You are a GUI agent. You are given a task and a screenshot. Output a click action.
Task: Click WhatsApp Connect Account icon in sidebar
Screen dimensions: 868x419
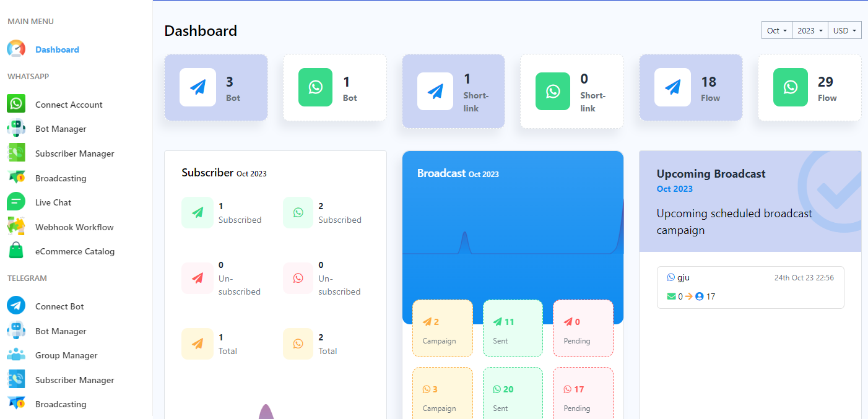click(16, 104)
